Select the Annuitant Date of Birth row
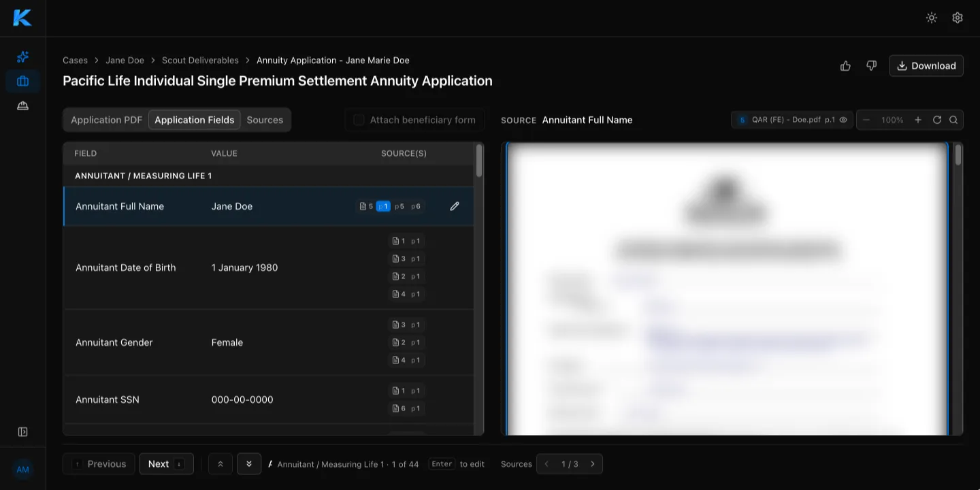Screen dimensions: 980x490 tap(269, 267)
